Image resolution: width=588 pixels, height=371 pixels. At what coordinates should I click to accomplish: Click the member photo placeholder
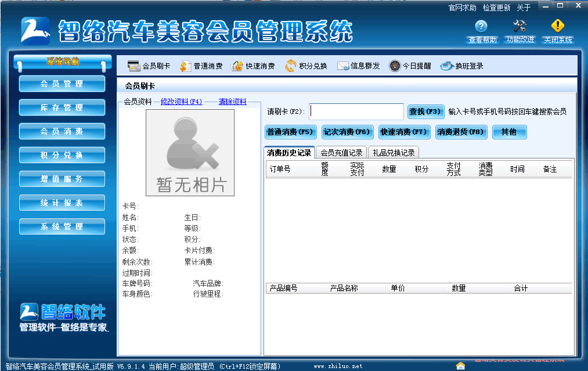pyautogui.click(x=190, y=152)
